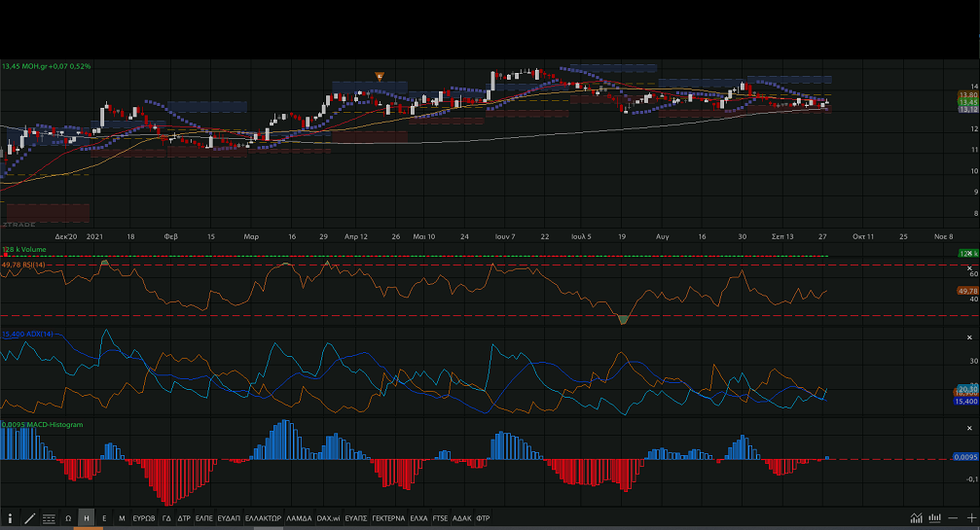Open the ΕΥΡΩΒ symbol tab
This screenshot has height=530, width=980.
pyautogui.click(x=144, y=518)
